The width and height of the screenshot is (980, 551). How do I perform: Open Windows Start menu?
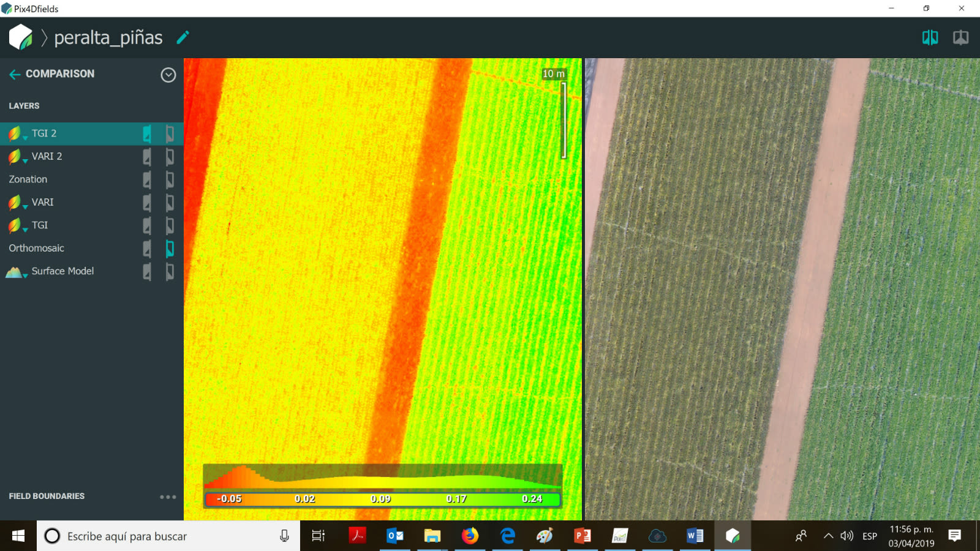(x=18, y=536)
